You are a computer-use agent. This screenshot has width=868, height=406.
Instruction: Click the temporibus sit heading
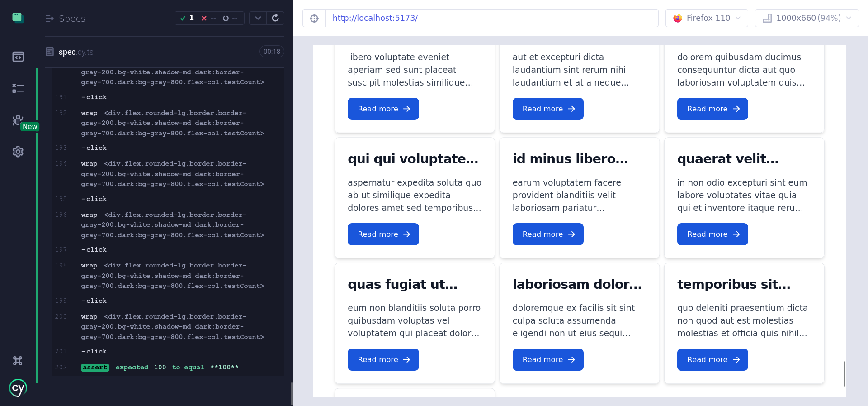(734, 284)
